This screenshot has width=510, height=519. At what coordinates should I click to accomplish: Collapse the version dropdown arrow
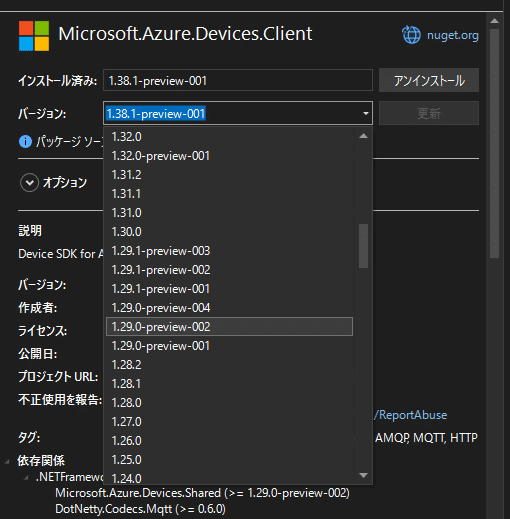click(x=366, y=114)
